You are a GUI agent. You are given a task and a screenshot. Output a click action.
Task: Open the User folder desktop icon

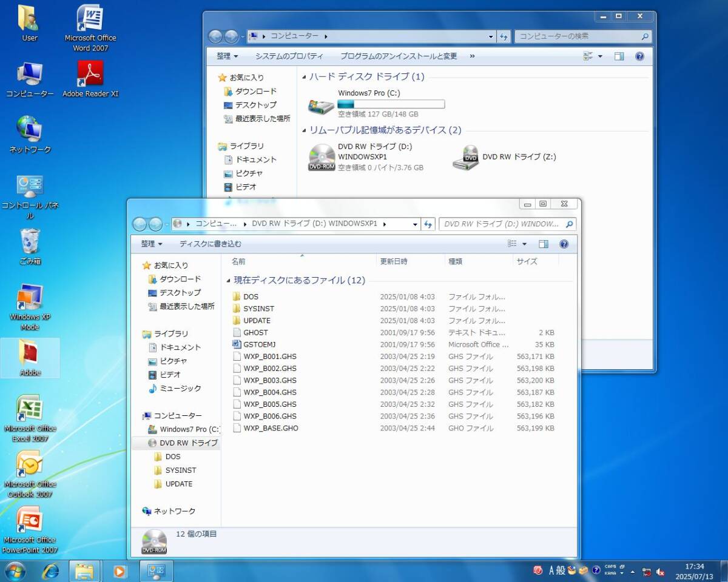[29, 23]
